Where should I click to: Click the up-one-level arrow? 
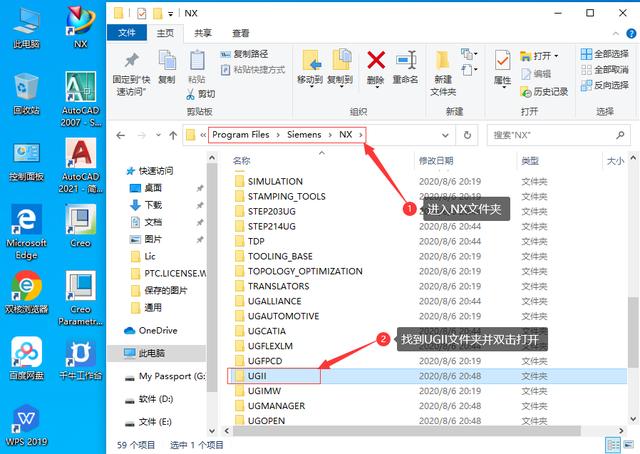173,135
